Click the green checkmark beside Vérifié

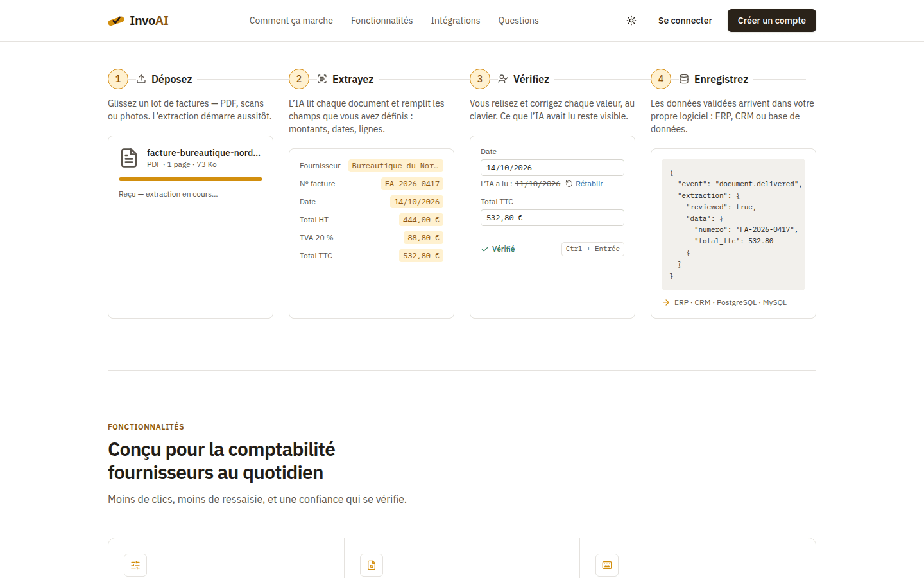(x=485, y=249)
